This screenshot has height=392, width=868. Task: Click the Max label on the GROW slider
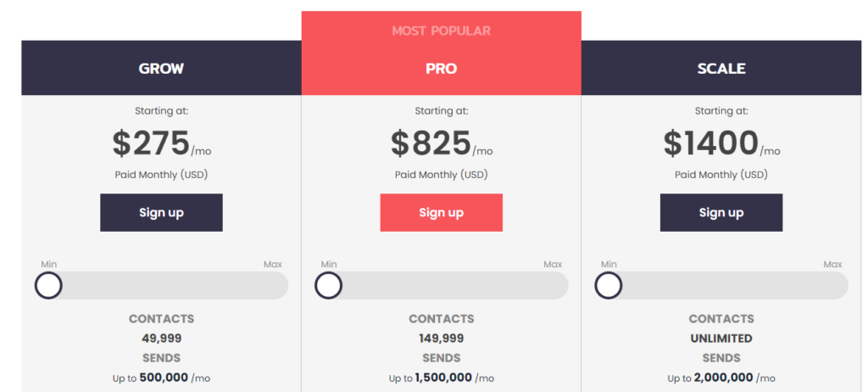coord(272,265)
